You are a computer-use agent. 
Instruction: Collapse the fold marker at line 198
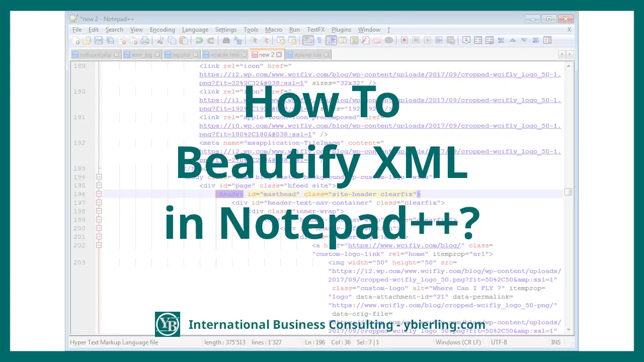pos(99,211)
